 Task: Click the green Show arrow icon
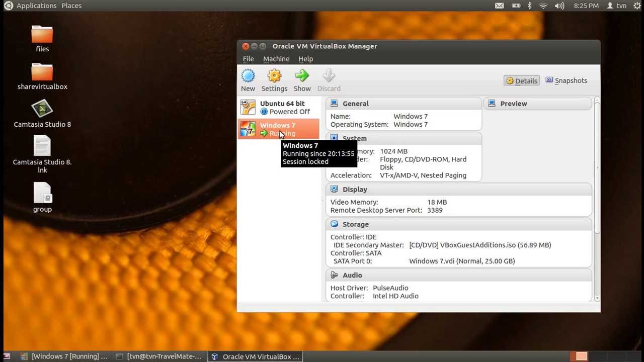pos(302,76)
